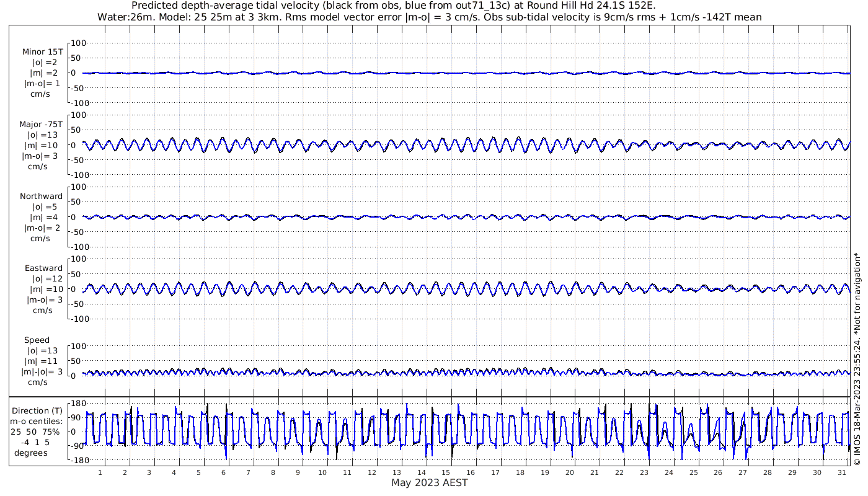Click day '28' on the date axis

768,472
